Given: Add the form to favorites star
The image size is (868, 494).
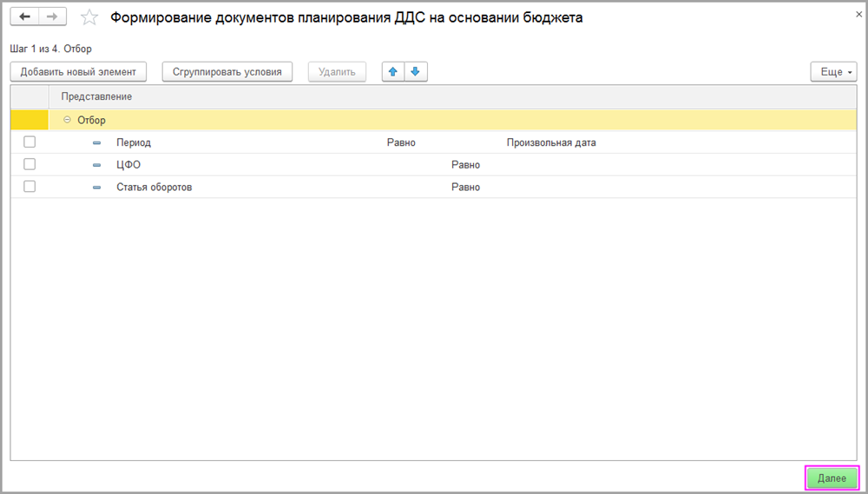Looking at the screenshot, I should (x=89, y=17).
